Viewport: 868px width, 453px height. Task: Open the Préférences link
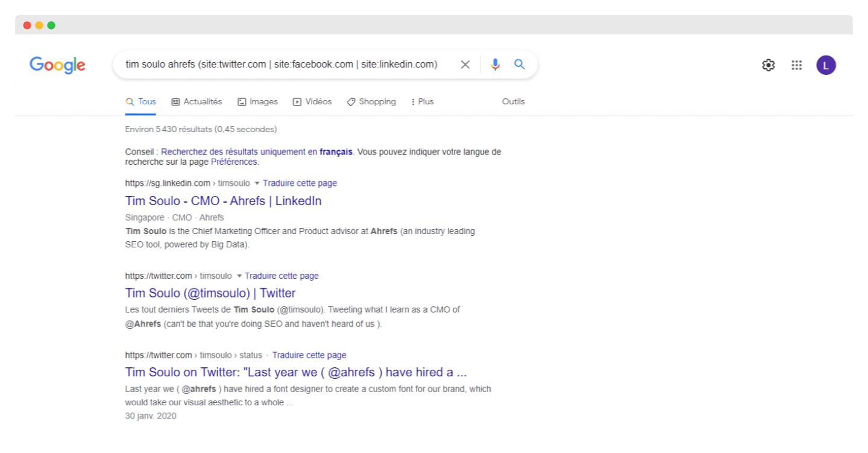click(234, 162)
